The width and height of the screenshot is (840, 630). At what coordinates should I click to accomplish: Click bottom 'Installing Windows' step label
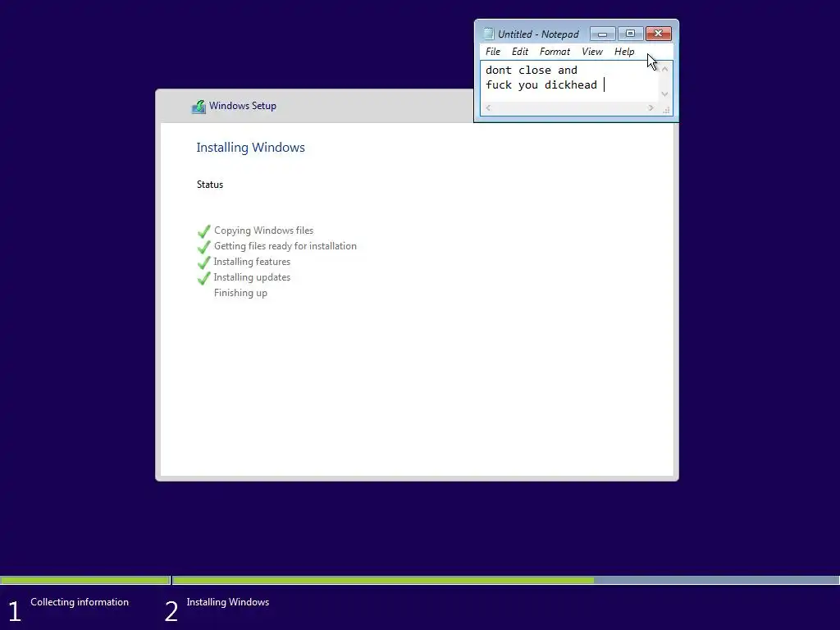click(x=228, y=601)
